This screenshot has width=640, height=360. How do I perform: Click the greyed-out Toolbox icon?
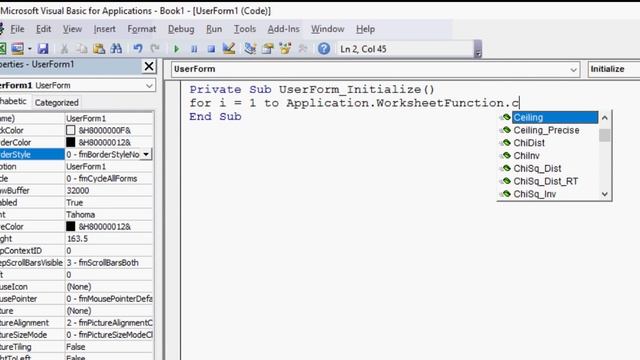coord(303,49)
